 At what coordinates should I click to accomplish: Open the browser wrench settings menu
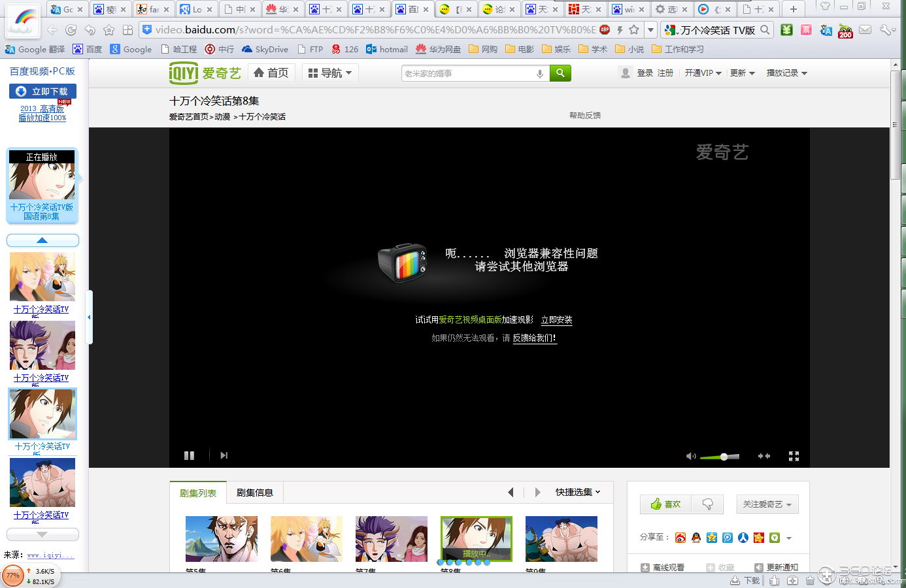click(886, 29)
